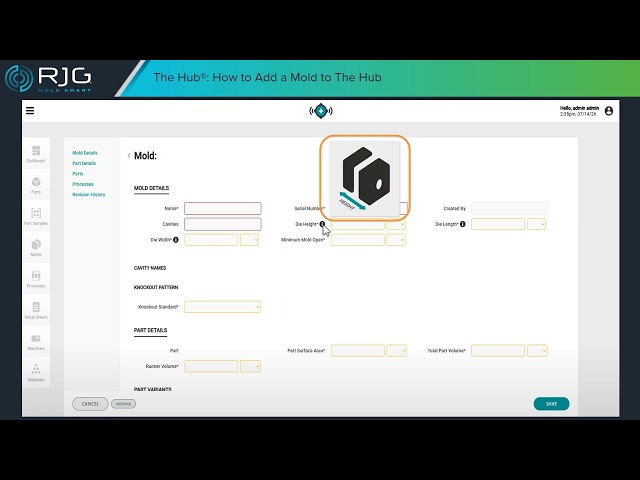This screenshot has height=480, width=640.
Task: Click Die Height info icon
Action: point(322,224)
